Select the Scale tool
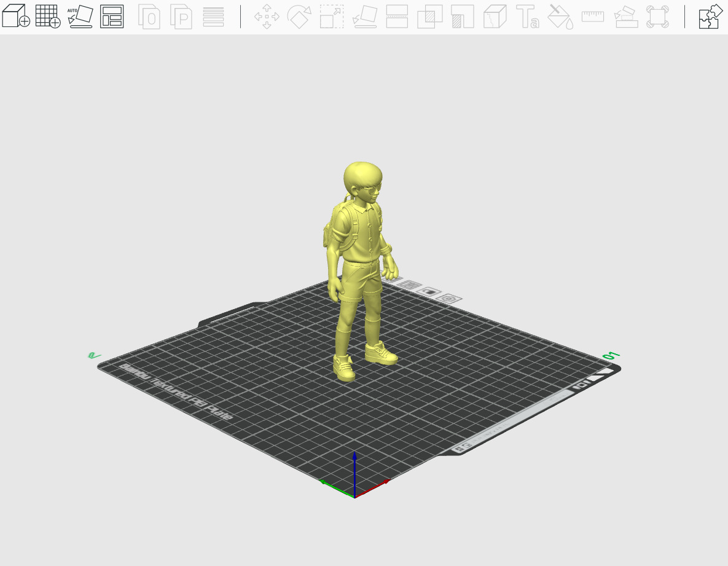Screen dimensions: 728x566 click(x=332, y=17)
